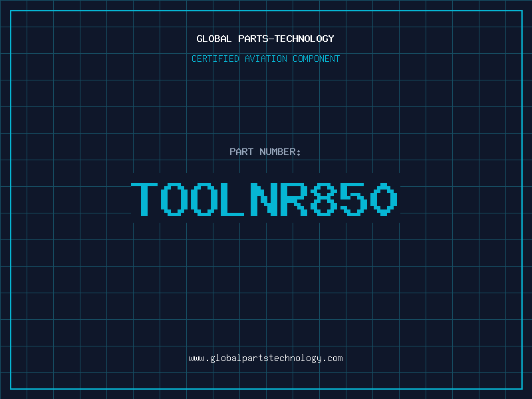Click the "GLOBAL PARTS-TECHNOLOGY" heading
532x399 pixels.
(265, 39)
